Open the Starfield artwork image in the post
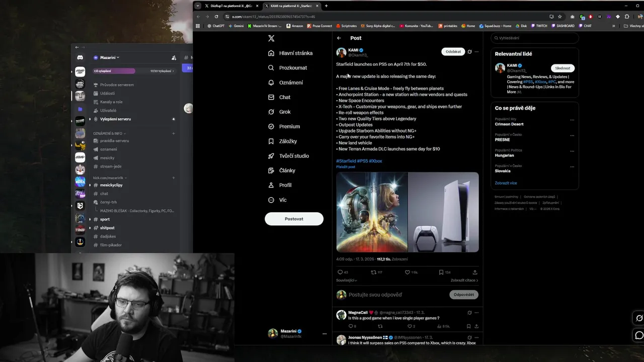644x362 pixels. 372,212
